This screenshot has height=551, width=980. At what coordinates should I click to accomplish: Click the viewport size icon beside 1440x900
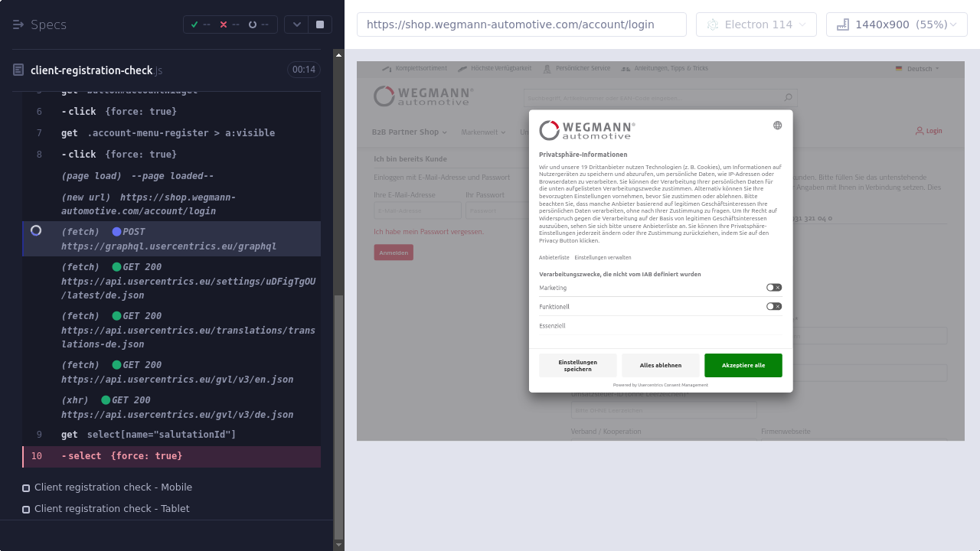tap(843, 24)
